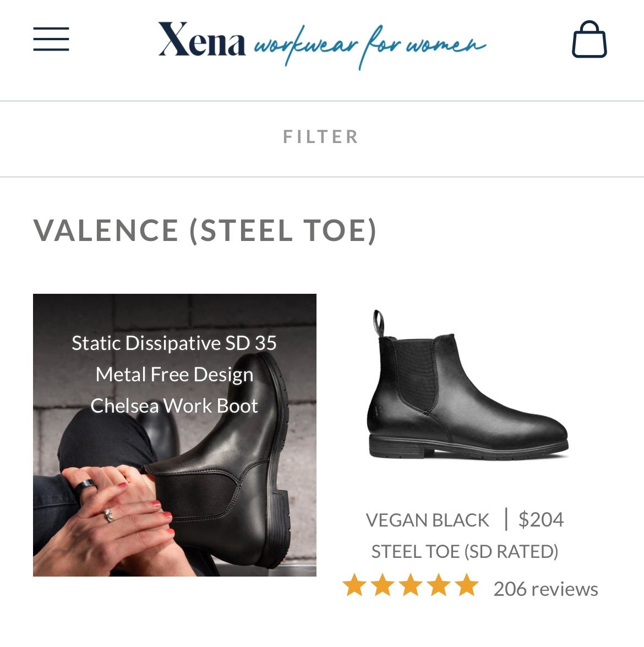Screen dimensions: 644x647
Task: Click 'Static Dissipative SD 35' overlay text
Action: [x=174, y=343]
